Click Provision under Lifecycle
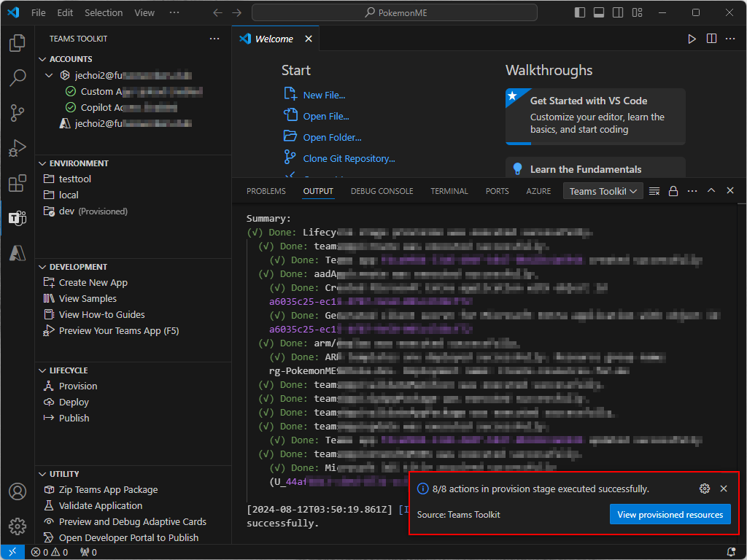 [133, 386]
